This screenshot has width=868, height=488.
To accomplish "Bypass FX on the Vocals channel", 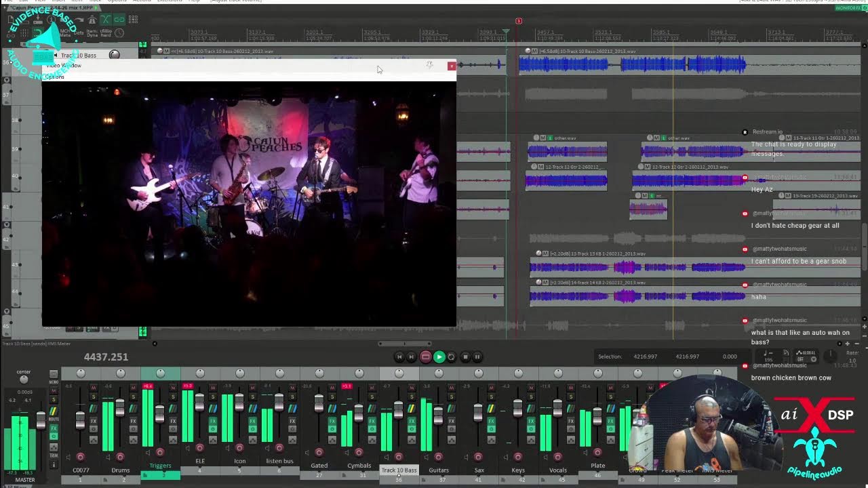I will (x=571, y=429).
